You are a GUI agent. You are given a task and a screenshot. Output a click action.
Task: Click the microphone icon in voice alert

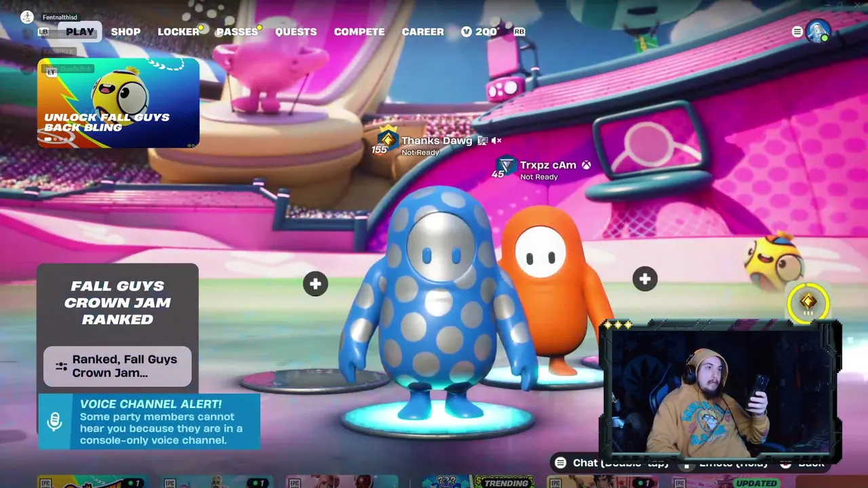click(55, 422)
